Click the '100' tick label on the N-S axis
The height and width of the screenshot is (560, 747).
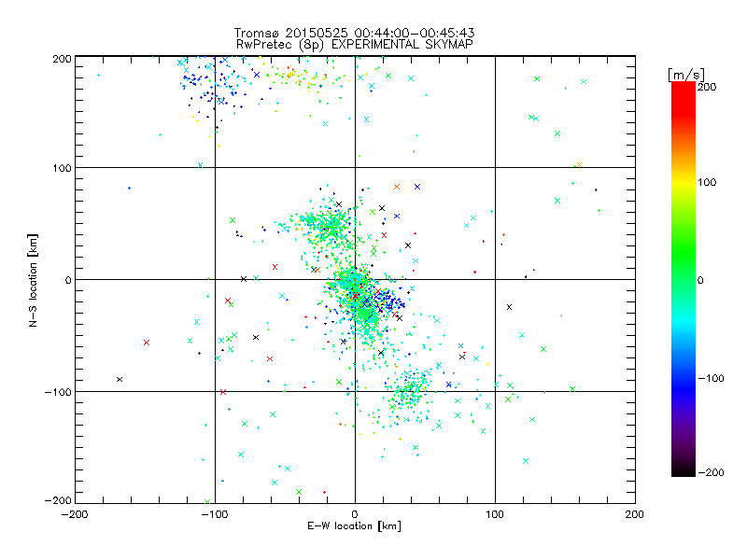coord(62,168)
